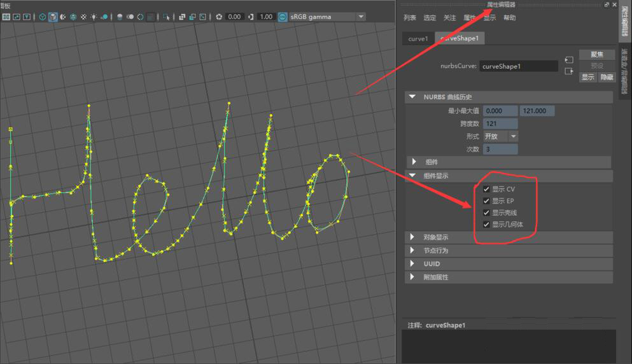
Task: Click the smooth shade all cube icon
Action: [x=53, y=17]
